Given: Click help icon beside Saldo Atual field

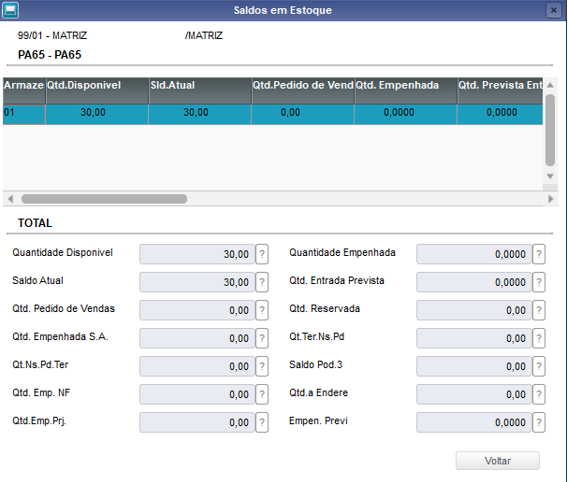Looking at the screenshot, I should (262, 282).
